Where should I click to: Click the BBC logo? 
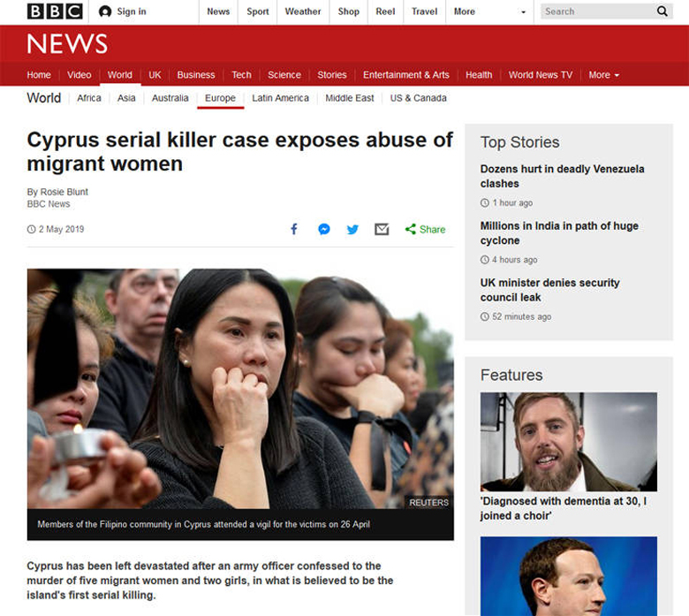point(54,11)
